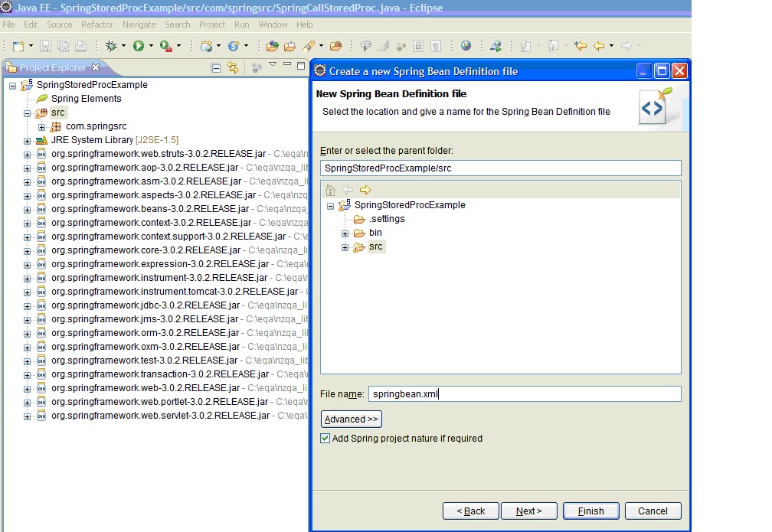Maximize the Project Explorer view
The image size is (772, 532).
click(x=301, y=66)
